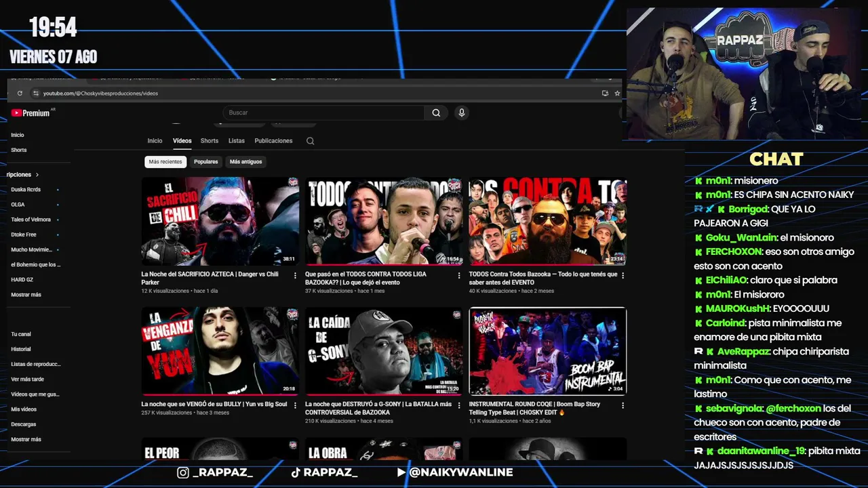
Task: Reload the page with the browser refresh icon
Action: [20, 94]
